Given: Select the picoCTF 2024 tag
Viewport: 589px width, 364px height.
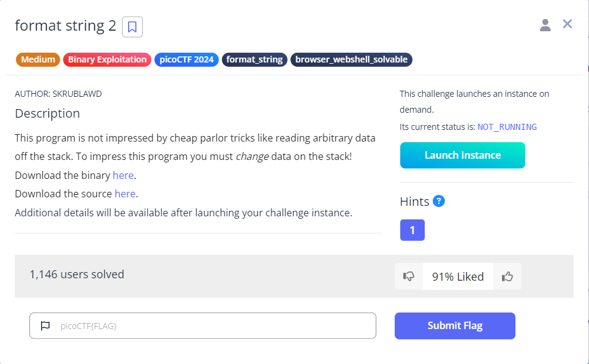Looking at the screenshot, I should [186, 59].
